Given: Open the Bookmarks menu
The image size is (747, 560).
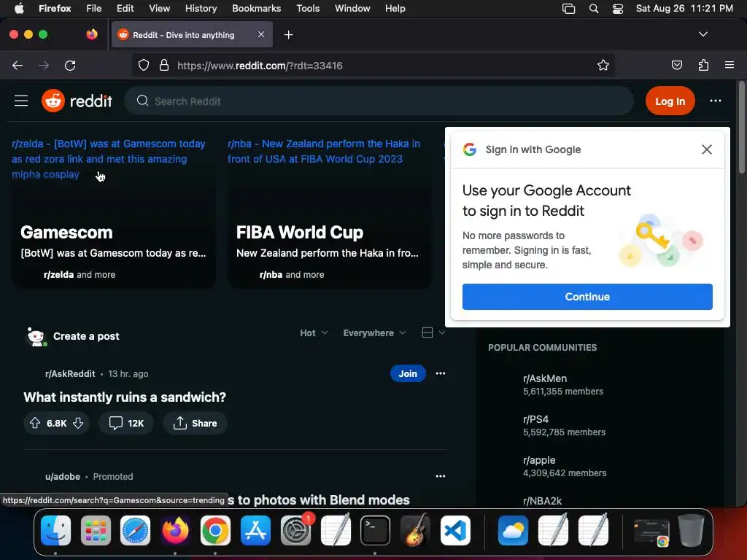Looking at the screenshot, I should 256,9.
